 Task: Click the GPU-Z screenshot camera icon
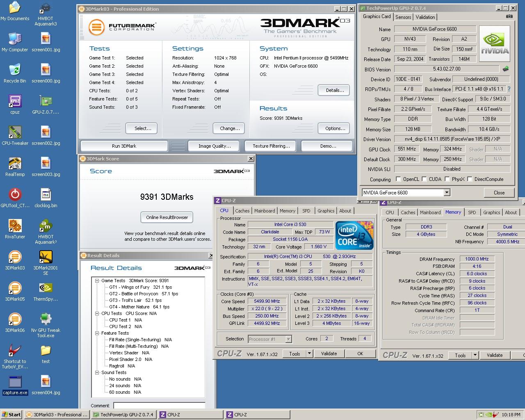click(x=509, y=16)
